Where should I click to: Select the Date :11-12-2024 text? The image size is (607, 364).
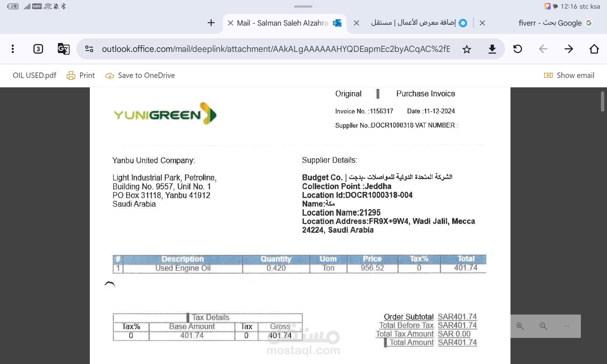tap(431, 111)
